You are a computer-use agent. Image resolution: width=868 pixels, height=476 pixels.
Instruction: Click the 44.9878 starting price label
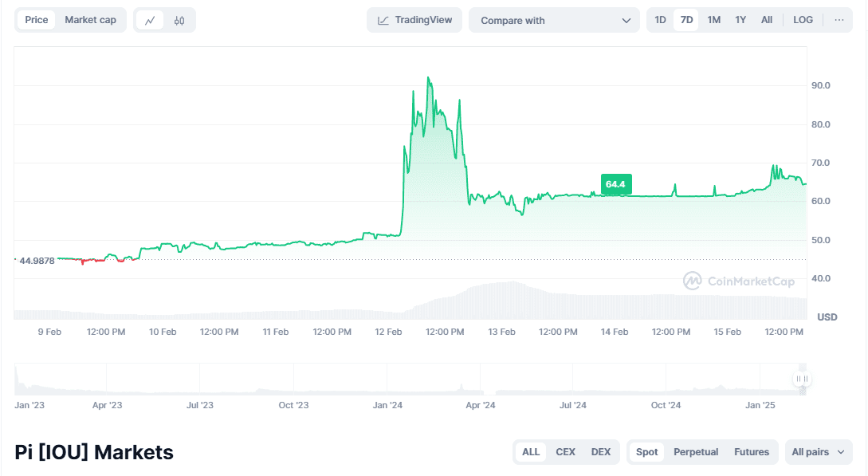[37, 261]
